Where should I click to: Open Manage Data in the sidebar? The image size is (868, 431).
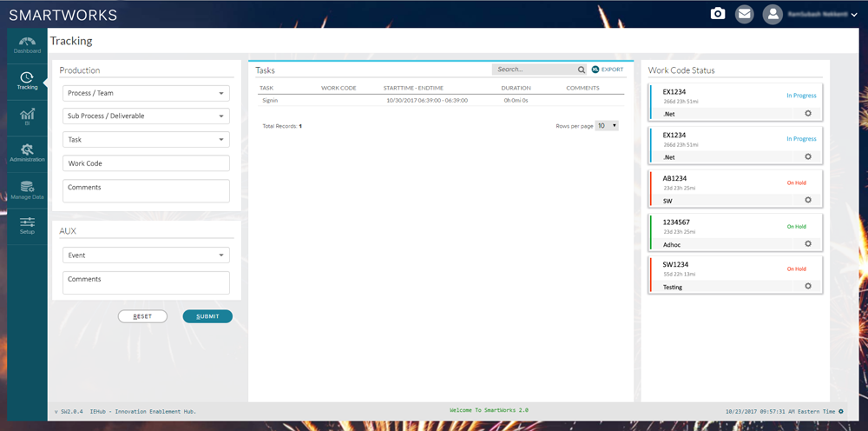click(27, 190)
